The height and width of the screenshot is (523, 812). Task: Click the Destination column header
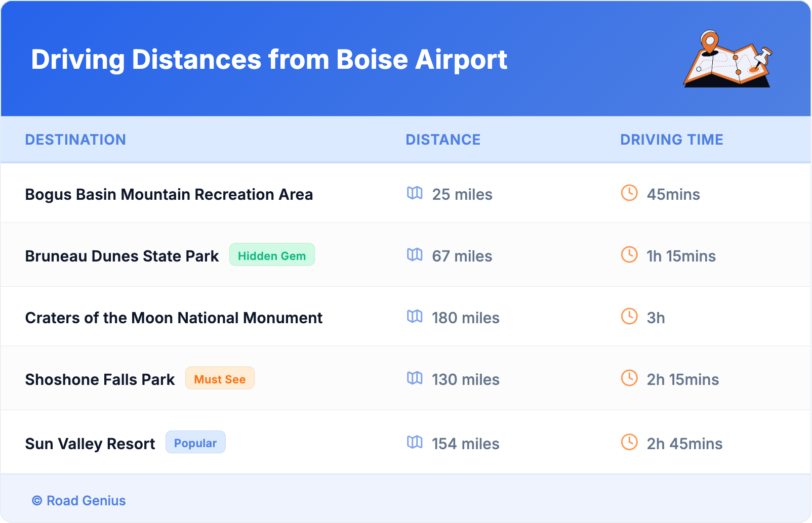point(75,140)
